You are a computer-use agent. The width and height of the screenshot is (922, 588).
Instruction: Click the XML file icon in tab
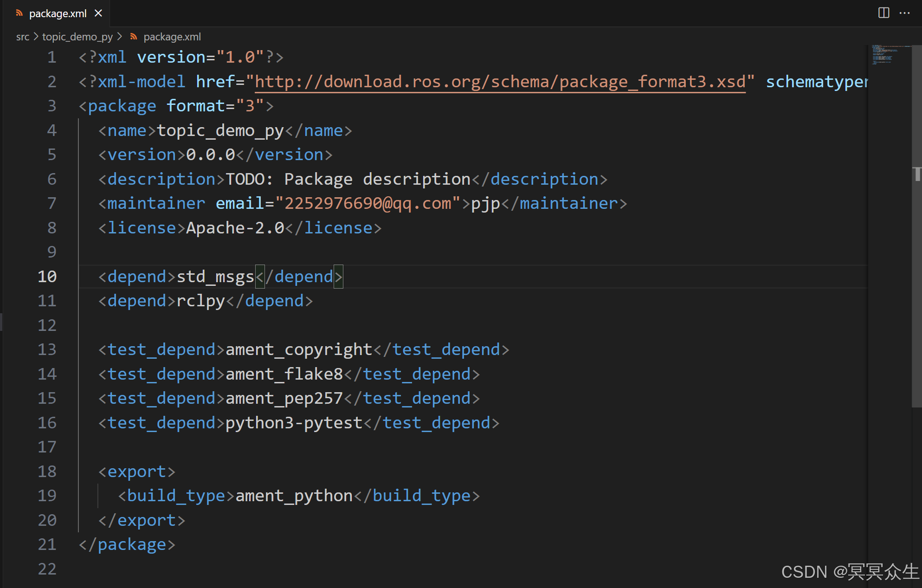(19, 13)
